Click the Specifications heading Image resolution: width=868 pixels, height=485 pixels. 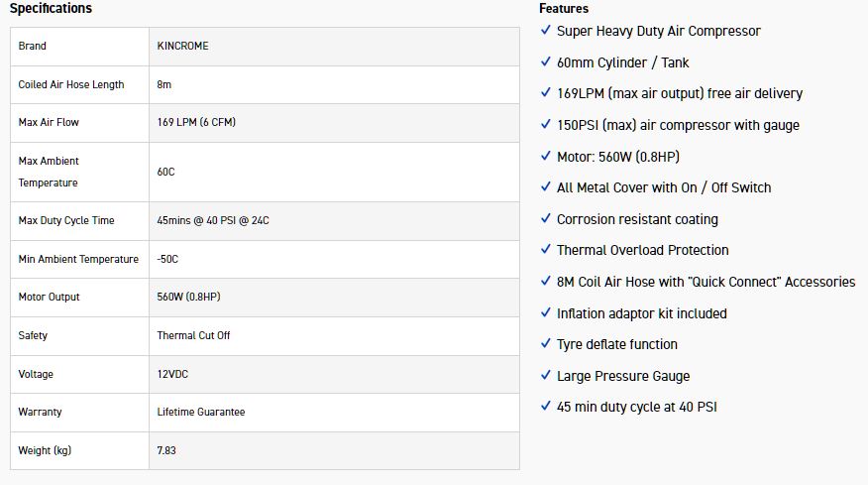tap(51, 9)
